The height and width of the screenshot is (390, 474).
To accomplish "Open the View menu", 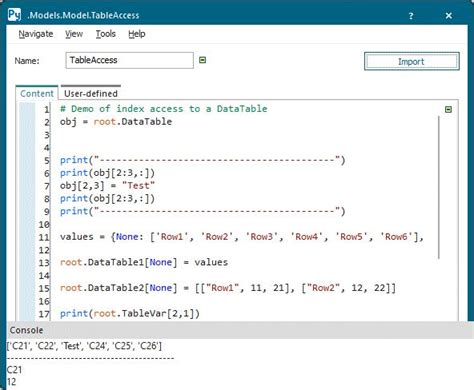I will (74, 34).
